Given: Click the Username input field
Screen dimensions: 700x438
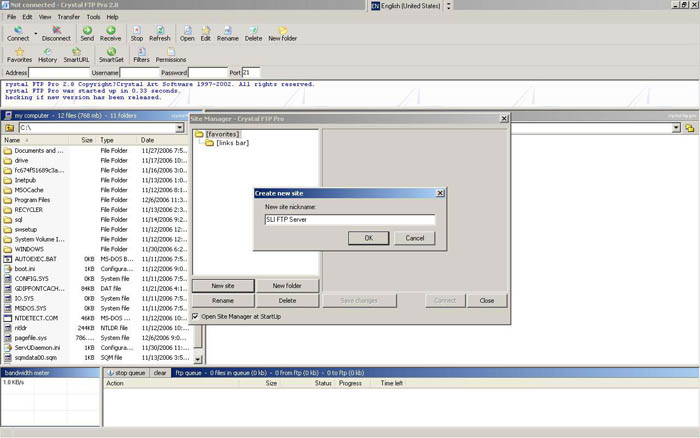Looking at the screenshot, I should [x=139, y=72].
